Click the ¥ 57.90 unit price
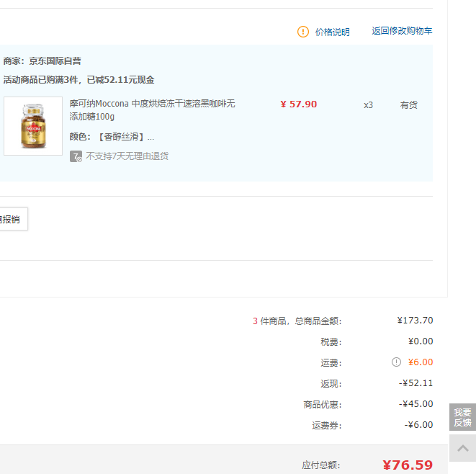The width and height of the screenshot is (476, 474). [x=299, y=104]
